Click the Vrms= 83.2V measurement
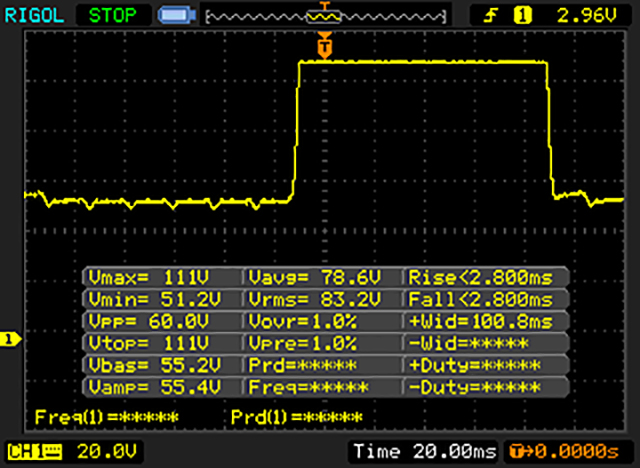Image resolution: width=640 pixels, height=468 pixels. 315,300
